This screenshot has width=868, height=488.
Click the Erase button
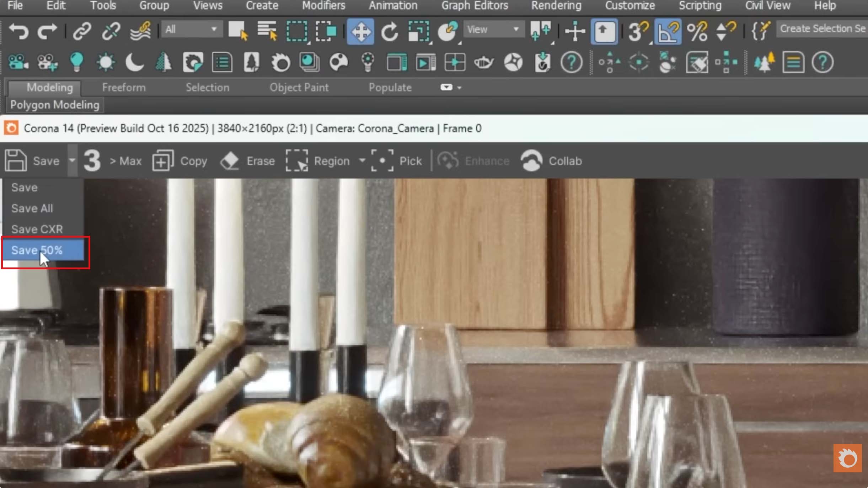pyautogui.click(x=247, y=161)
